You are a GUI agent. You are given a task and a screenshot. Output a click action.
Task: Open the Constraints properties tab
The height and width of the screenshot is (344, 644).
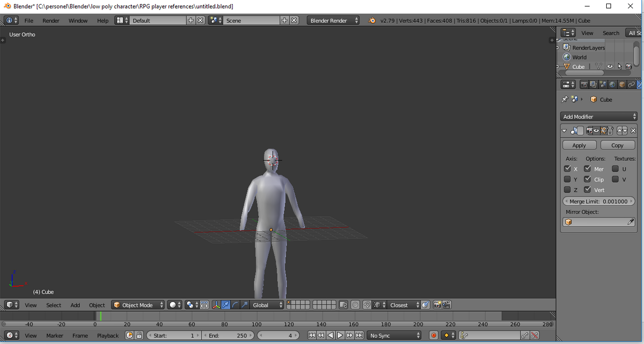click(x=631, y=85)
